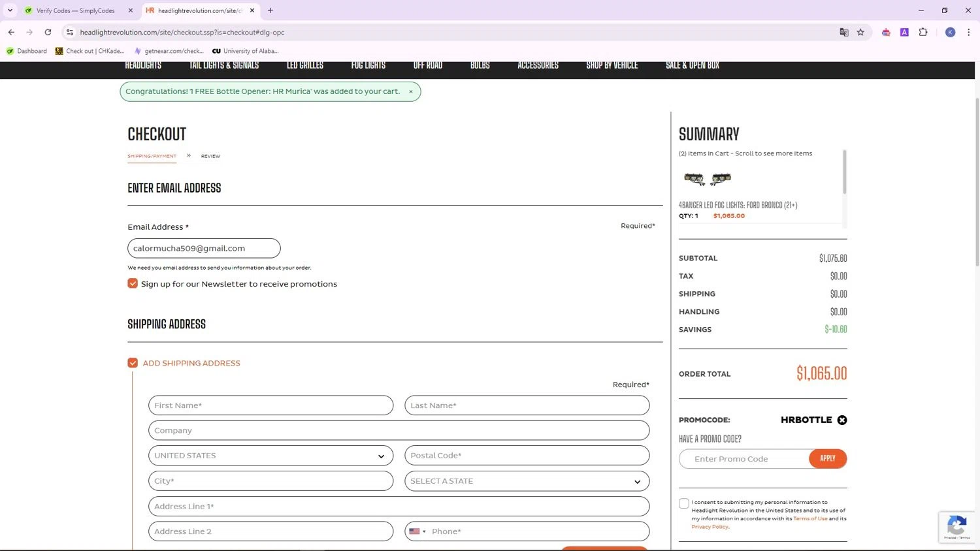This screenshot has height=551, width=980.
Task: Dismiss the free Bottle Opener notification
Action: pos(411,91)
